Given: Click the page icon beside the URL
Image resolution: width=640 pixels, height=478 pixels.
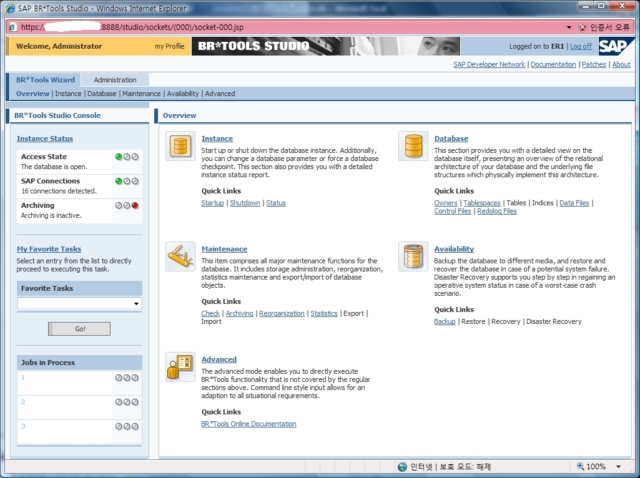Looking at the screenshot, I should 12,27.
